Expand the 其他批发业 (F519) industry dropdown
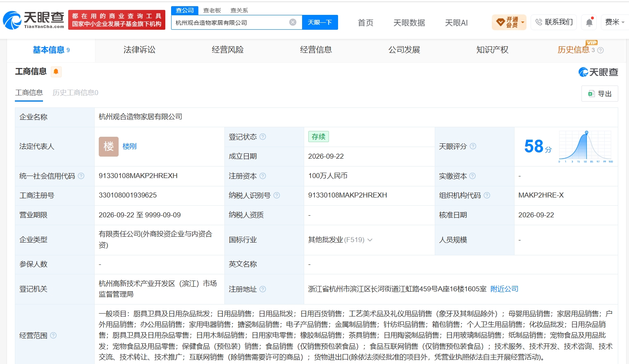 [370, 240]
